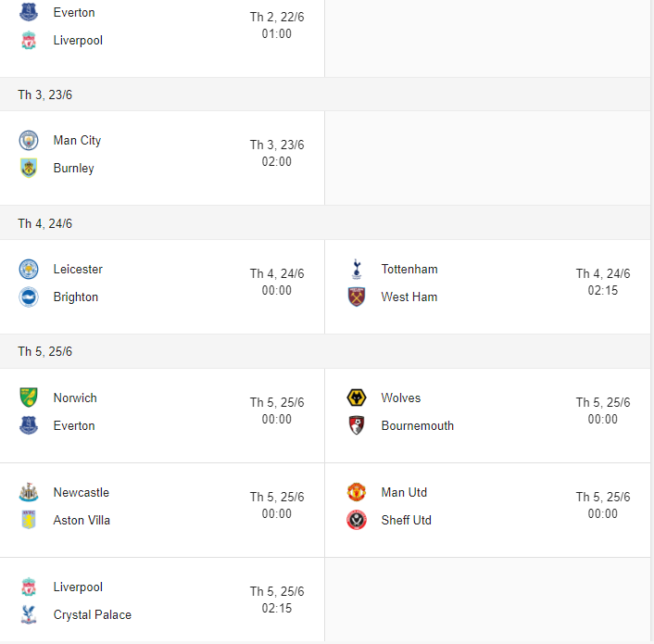Click the Th 4, 24/6 date header
The image size is (654, 644).
pyautogui.click(x=44, y=224)
